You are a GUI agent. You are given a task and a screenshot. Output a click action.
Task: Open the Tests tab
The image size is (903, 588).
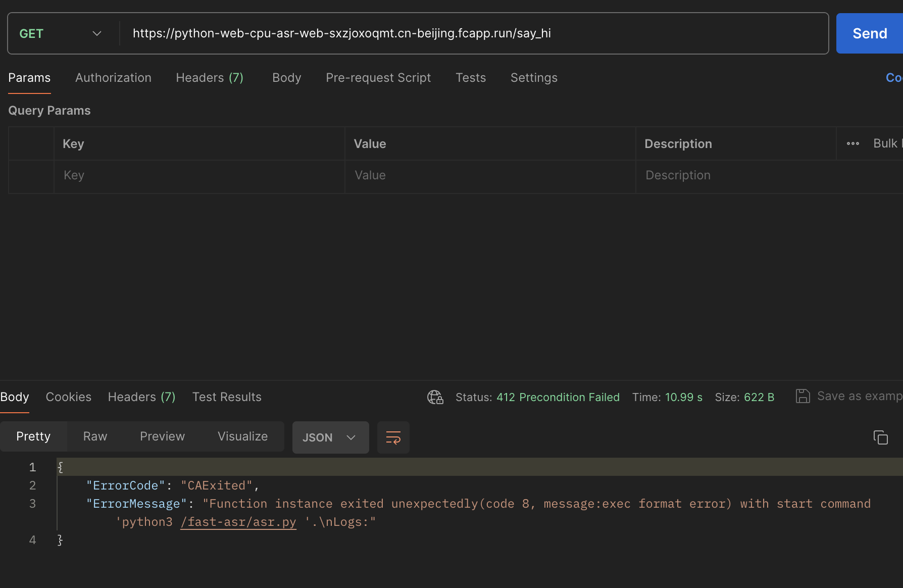(x=471, y=78)
